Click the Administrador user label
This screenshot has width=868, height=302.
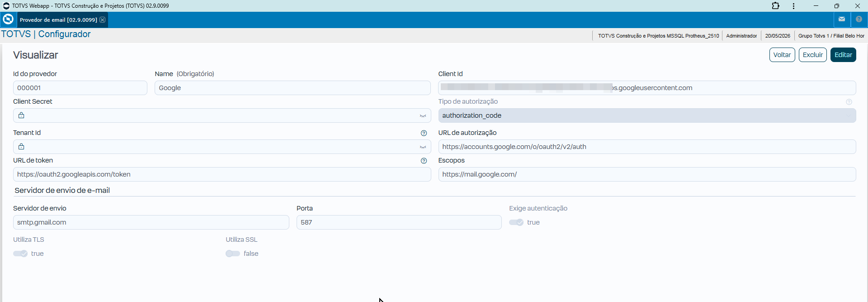[741, 36]
